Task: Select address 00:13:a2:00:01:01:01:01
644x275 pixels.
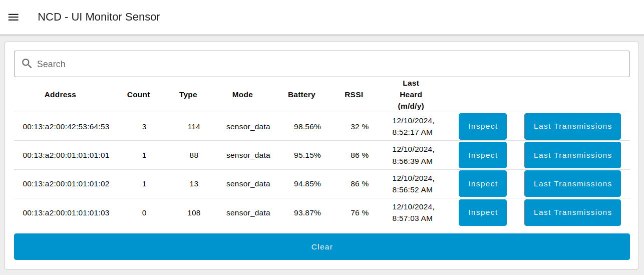Action: [x=66, y=155]
